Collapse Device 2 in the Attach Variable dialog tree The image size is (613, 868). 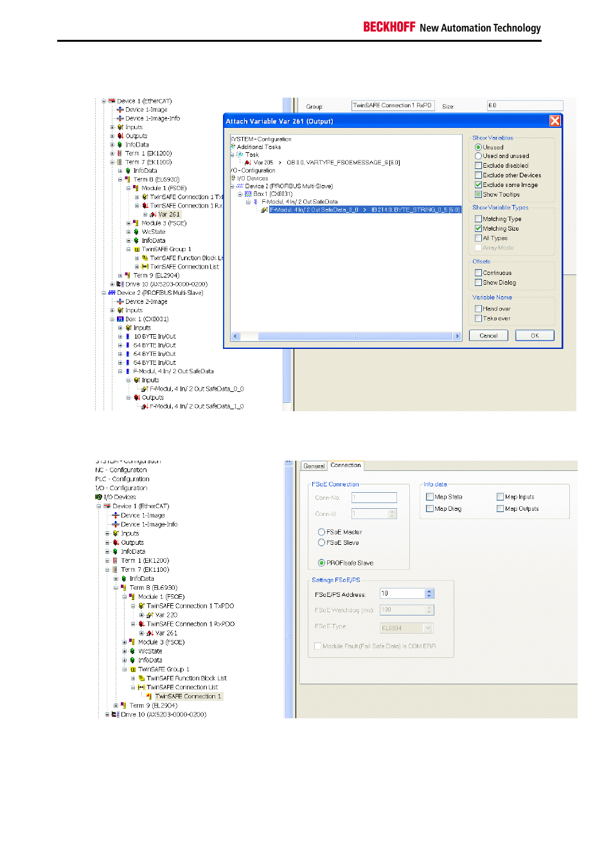[233, 186]
